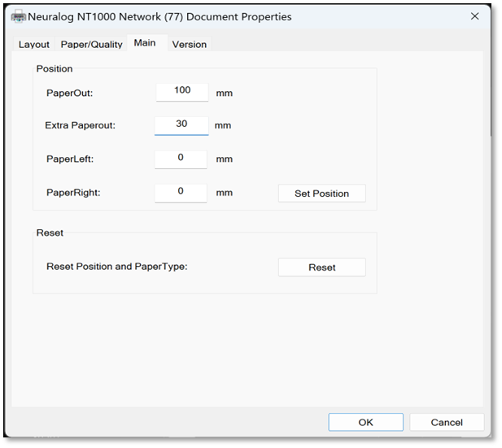Click the PaperOut label text
Viewport: 502px width, 448px height.
click(x=70, y=94)
